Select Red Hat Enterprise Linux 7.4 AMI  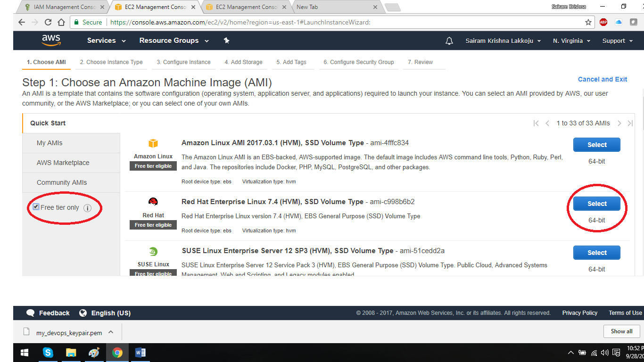[x=597, y=204]
